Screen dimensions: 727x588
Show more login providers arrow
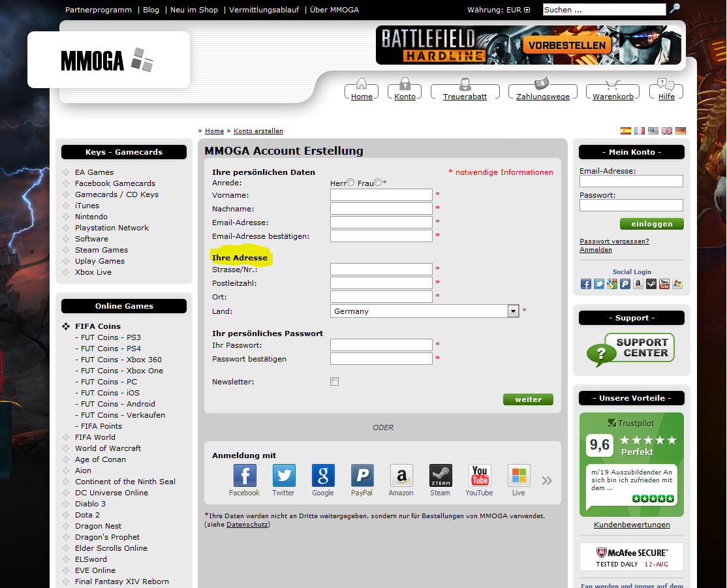pyautogui.click(x=547, y=481)
